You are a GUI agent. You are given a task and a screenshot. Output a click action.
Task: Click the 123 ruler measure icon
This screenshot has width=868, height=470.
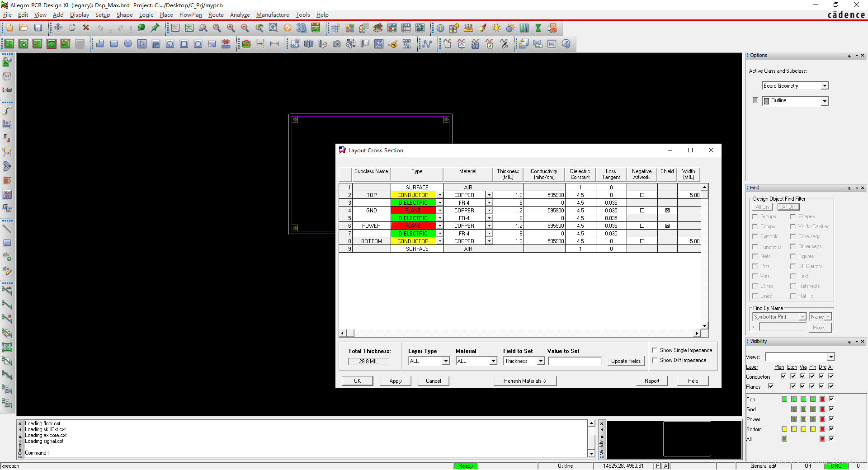point(468,28)
